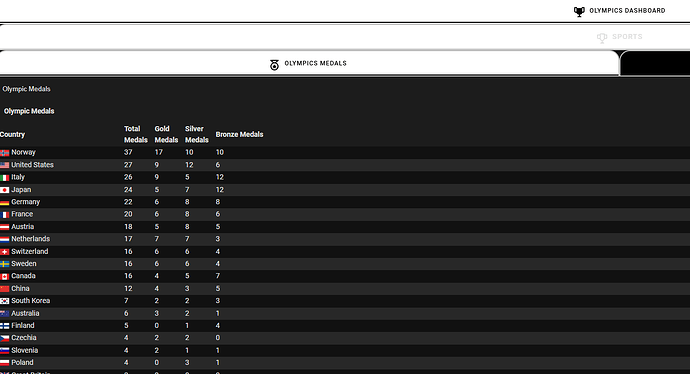The height and width of the screenshot is (374, 690).
Task: Select the Italy country name
Action: tap(18, 177)
